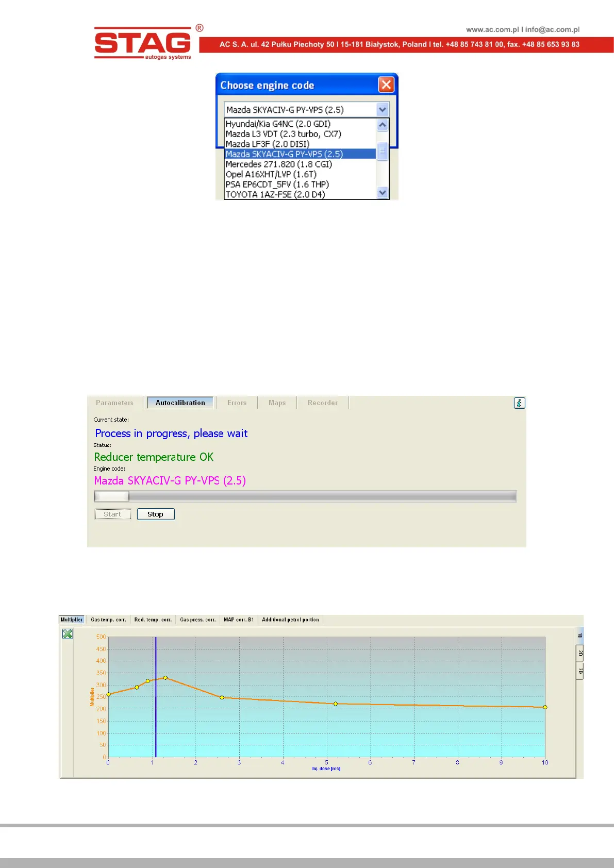
Task: Select the multiplier curve point at 0 ms
Action: pos(108,694)
